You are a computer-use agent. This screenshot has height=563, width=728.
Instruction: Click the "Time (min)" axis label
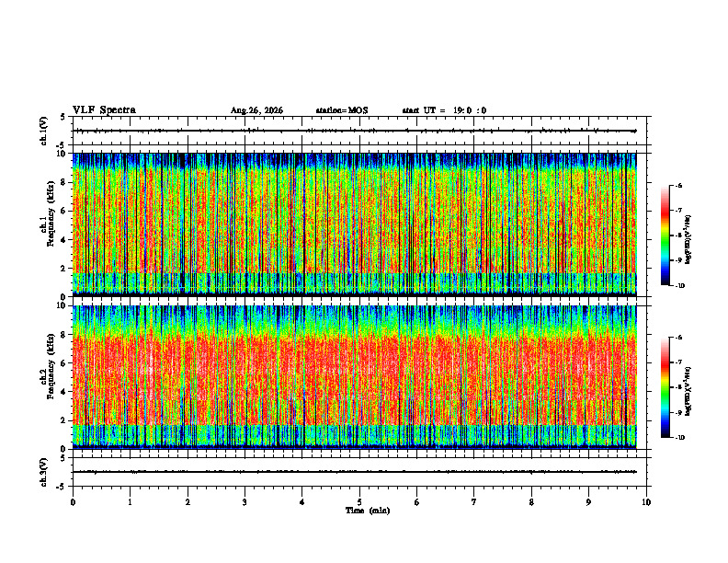pyautogui.click(x=368, y=511)
